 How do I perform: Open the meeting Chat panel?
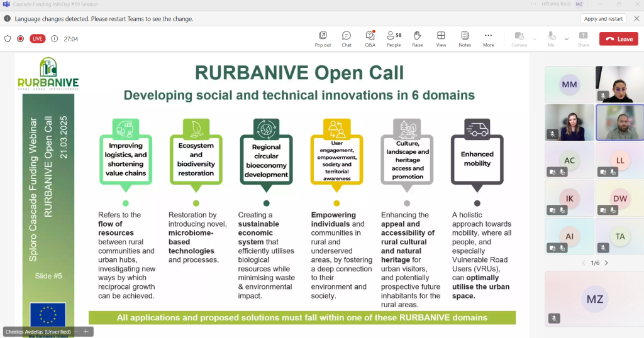click(347, 39)
